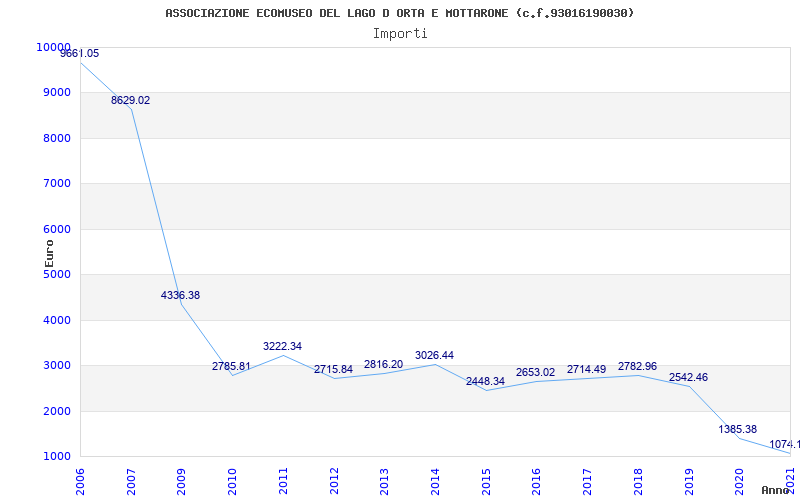Click the 2015 year label on x-axis
Screen dimensions: 800x500
486,481
